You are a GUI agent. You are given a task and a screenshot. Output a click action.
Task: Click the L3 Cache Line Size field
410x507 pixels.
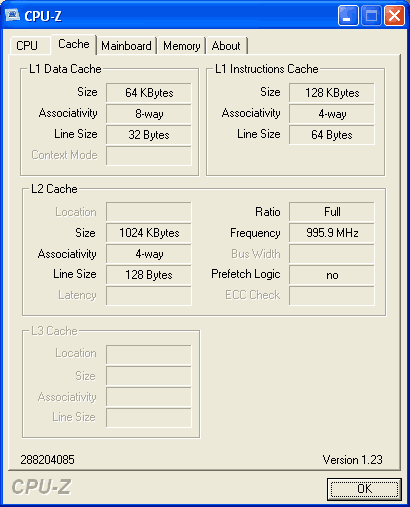[x=149, y=418]
